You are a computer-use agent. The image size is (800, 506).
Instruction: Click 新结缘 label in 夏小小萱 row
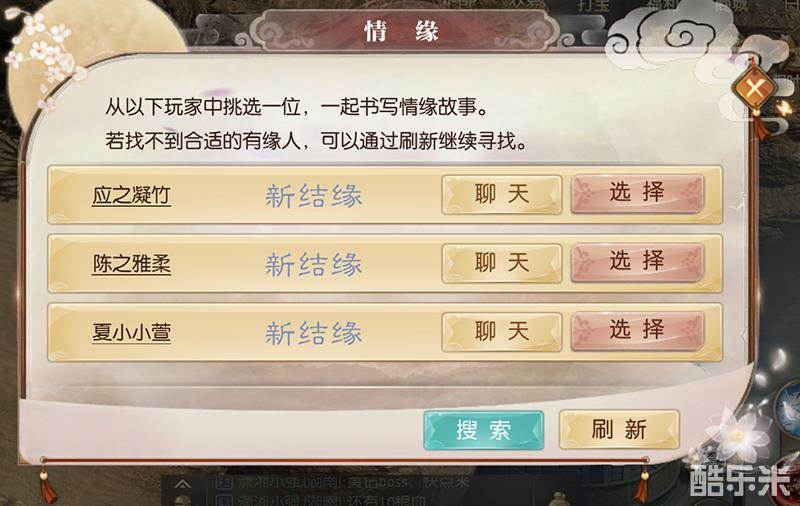(313, 334)
